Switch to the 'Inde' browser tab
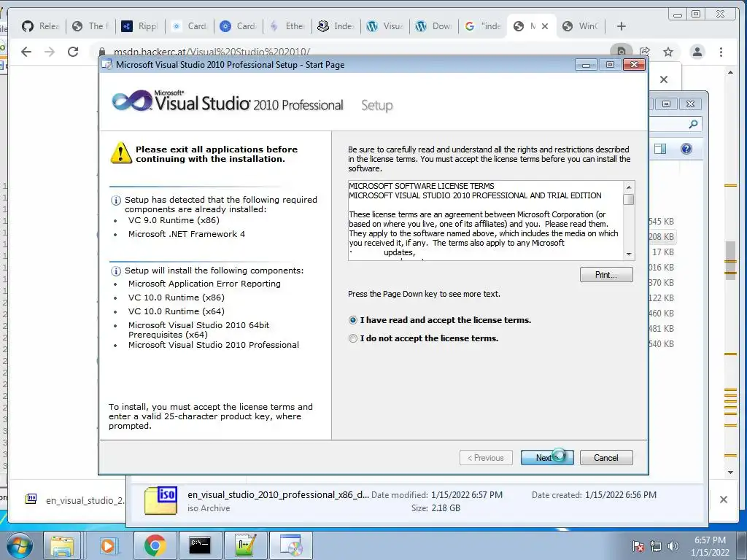 (x=336, y=26)
